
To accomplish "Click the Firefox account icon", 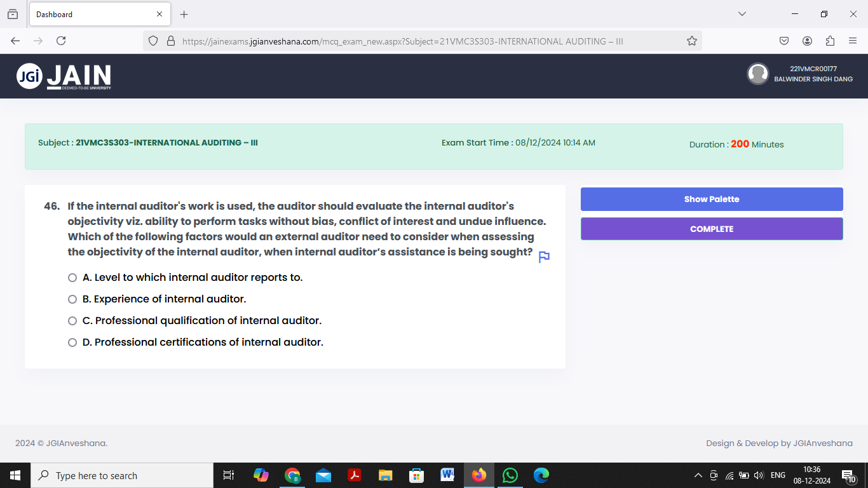I will click(807, 40).
